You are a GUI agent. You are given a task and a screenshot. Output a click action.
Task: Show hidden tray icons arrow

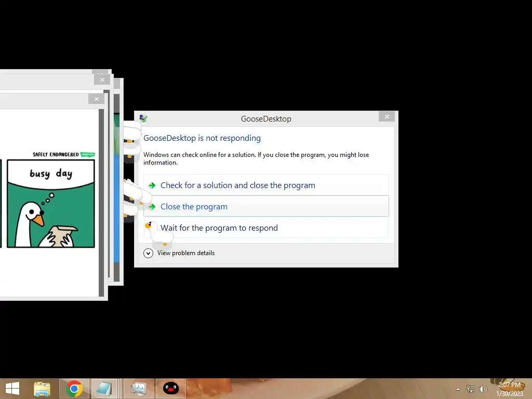pos(458,389)
